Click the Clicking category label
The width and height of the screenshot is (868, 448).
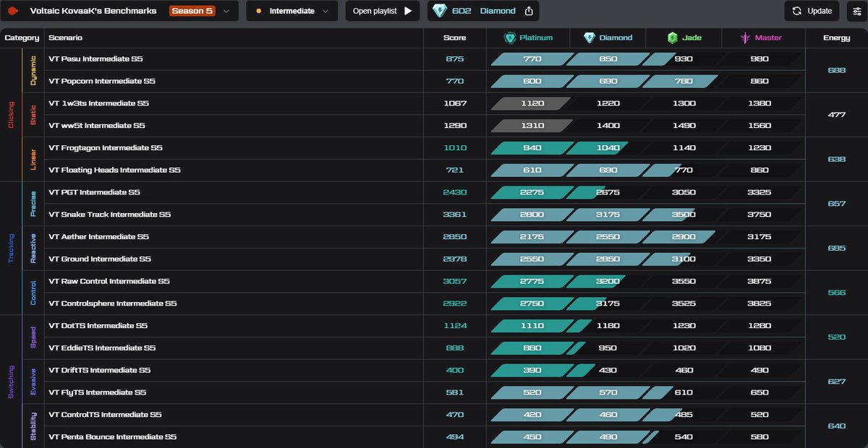click(x=11, y=115)
